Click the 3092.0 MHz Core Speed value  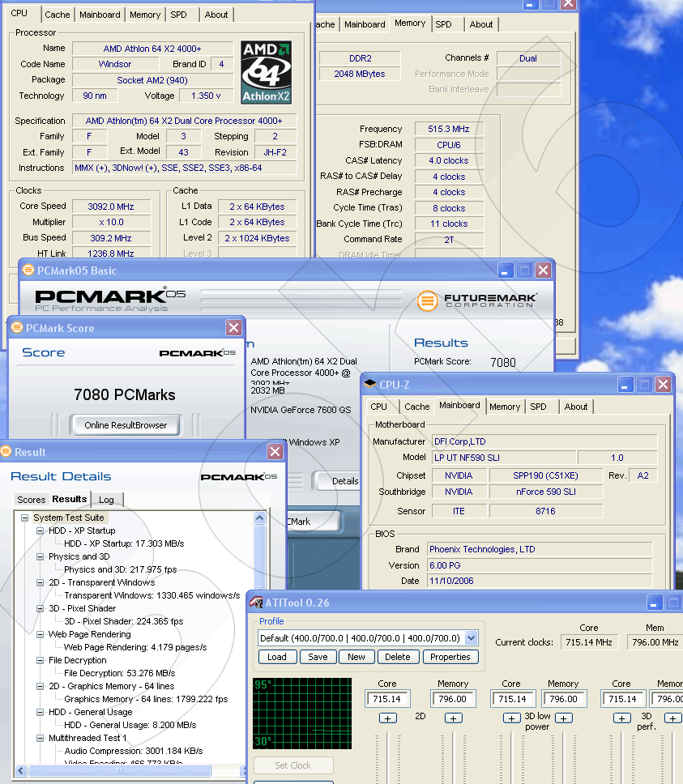(x=111, y=207)
